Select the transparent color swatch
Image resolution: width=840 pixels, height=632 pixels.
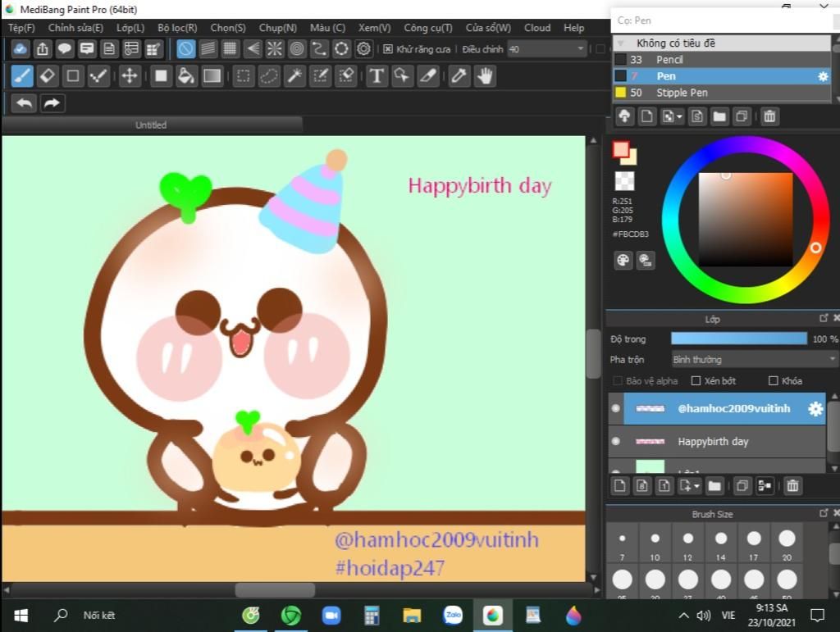tap(624, 181)
